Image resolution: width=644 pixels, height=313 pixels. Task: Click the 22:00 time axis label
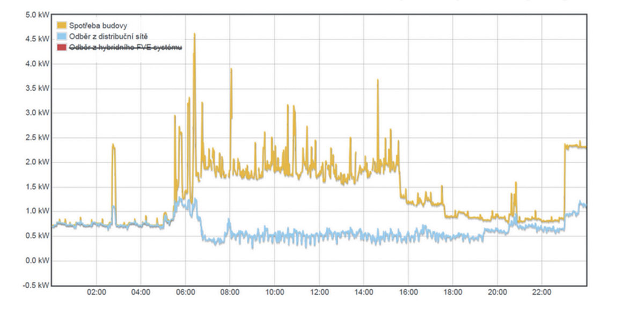coord(541,293)
